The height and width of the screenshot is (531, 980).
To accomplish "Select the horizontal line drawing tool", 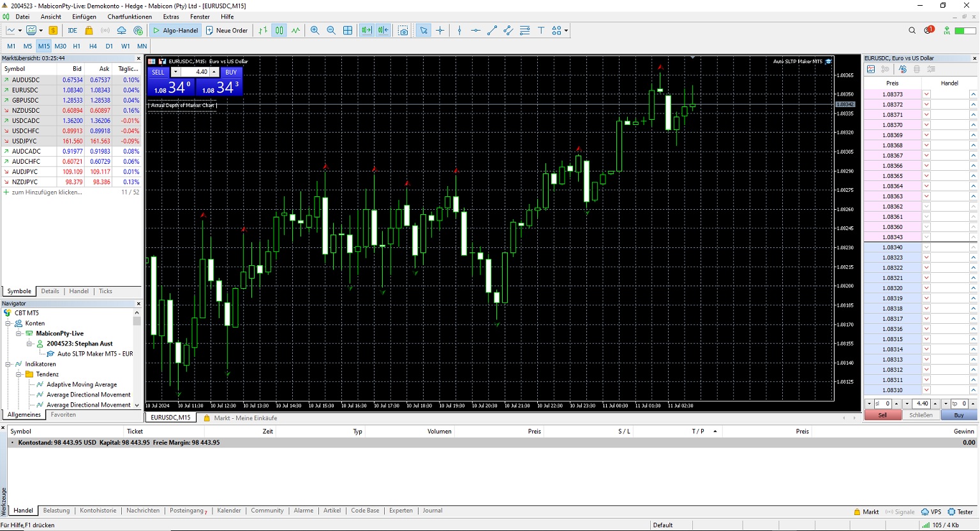I will point(476,31).
